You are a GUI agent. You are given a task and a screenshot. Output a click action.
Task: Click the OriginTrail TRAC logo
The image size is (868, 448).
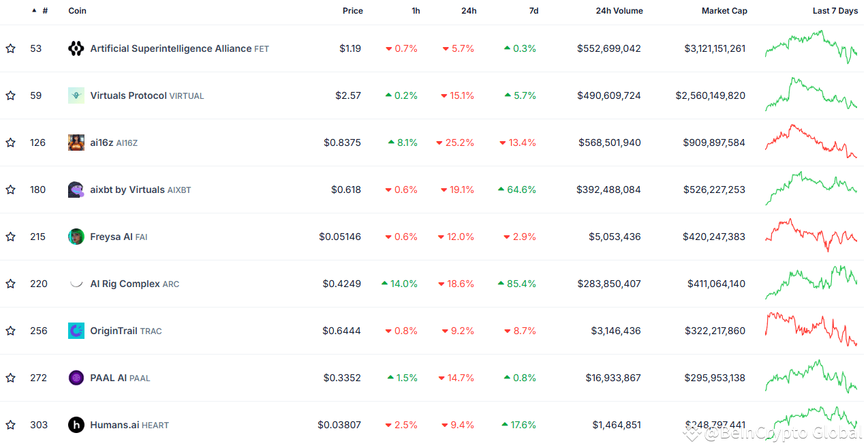[76, 331]
